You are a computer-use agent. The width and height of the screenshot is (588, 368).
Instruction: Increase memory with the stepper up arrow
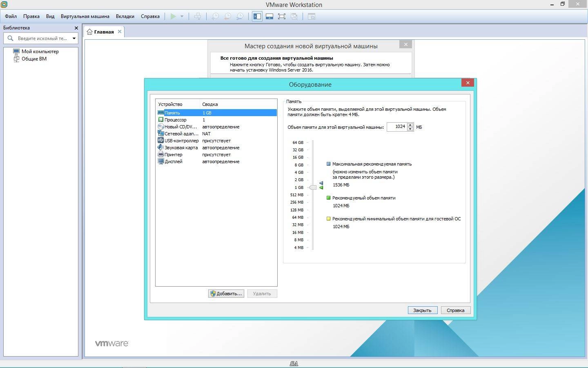click(x=410, y=125)
